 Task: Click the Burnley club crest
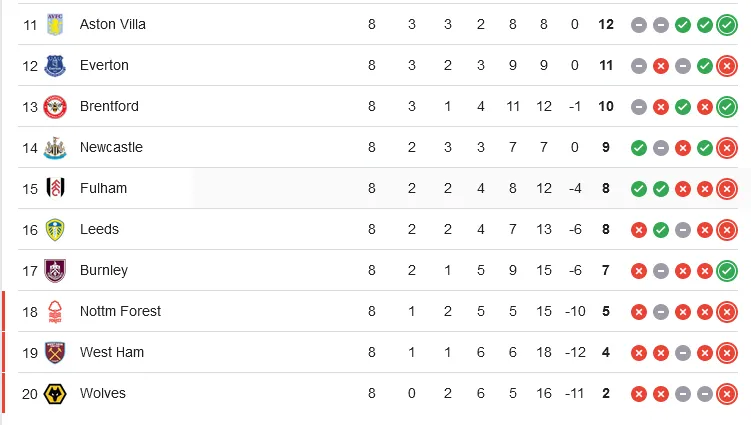[x=54, y=270]
